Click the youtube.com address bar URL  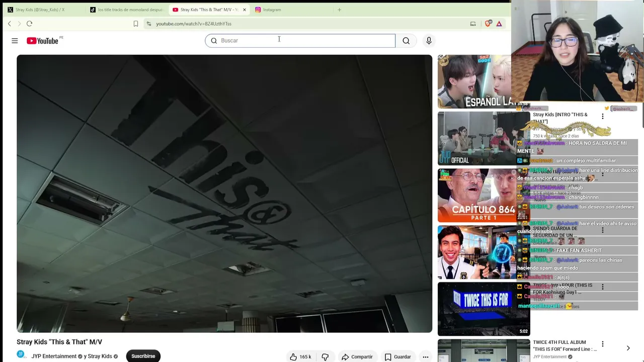(194, 24)
